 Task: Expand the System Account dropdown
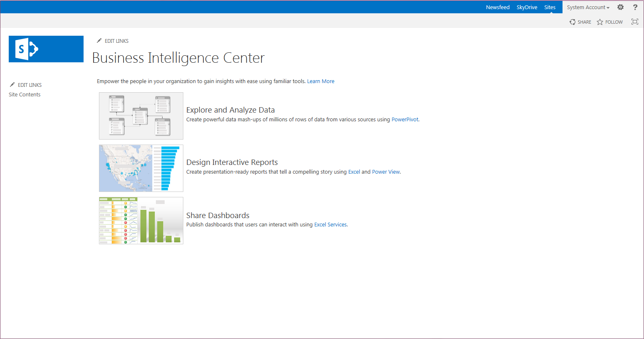pyautogui.click(x=588, y=7)
